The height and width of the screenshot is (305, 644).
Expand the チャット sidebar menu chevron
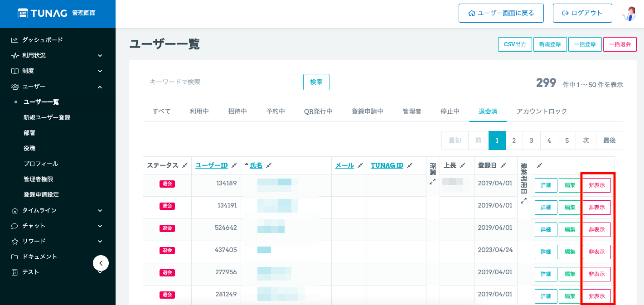tap(100, 226)
